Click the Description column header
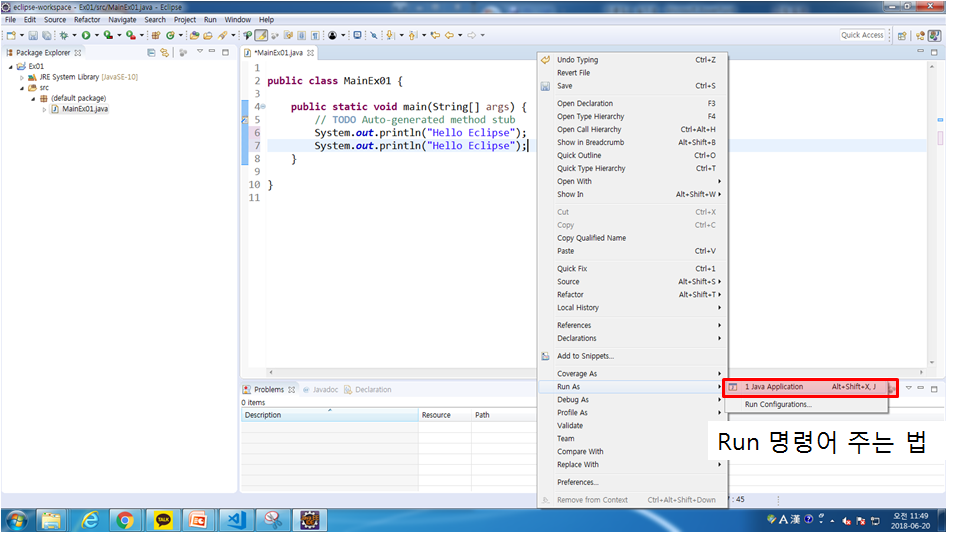The height and width of the screenshot is (533, 962). [x=329, y=415]
